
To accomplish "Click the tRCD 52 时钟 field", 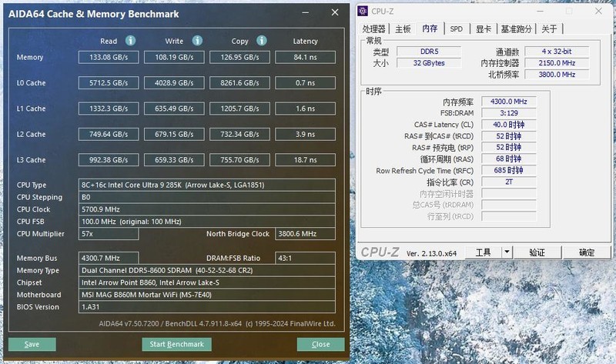I will 509,136.
